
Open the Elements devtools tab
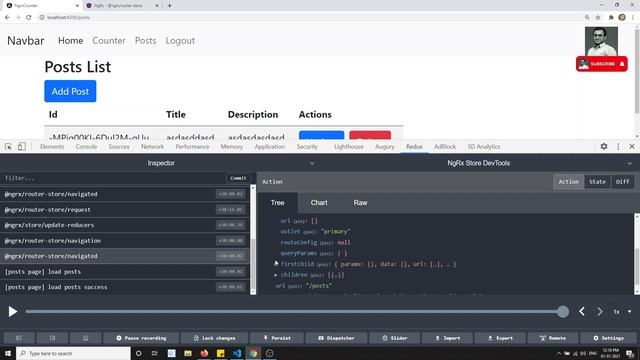pyautogui.click(x=52, y=147)
